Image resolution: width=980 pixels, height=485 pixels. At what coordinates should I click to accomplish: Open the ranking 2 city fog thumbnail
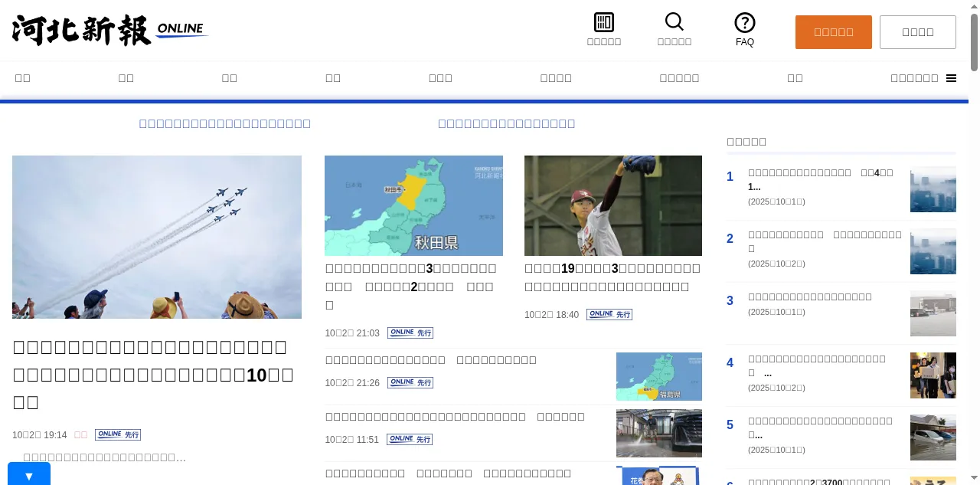coord(933,251)
